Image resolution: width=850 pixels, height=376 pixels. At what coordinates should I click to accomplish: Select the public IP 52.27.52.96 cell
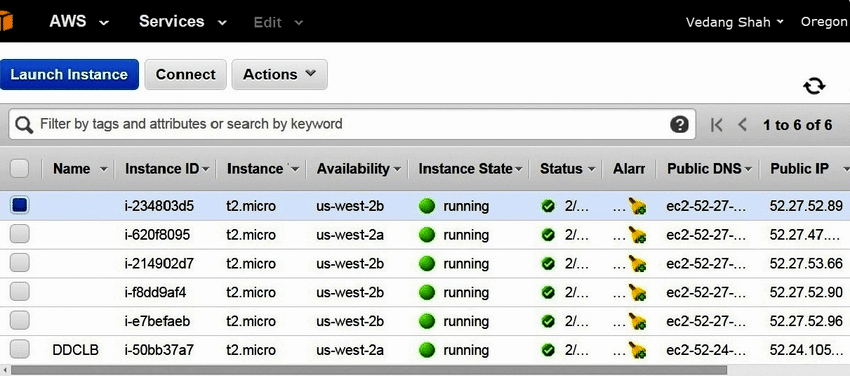806,321
